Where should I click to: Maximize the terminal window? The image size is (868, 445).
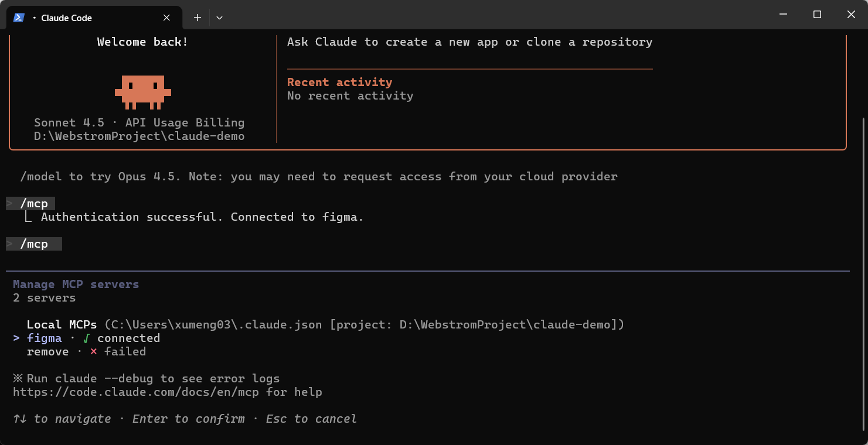(817, 15)
